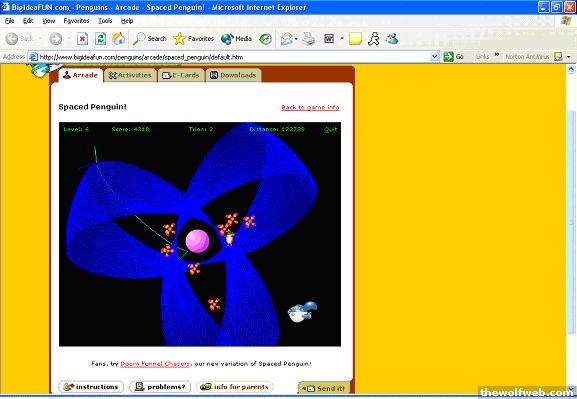Expand the Links toolbar chevron
The width and height of the screenshot is (577, 399).
tap(497, 54)
